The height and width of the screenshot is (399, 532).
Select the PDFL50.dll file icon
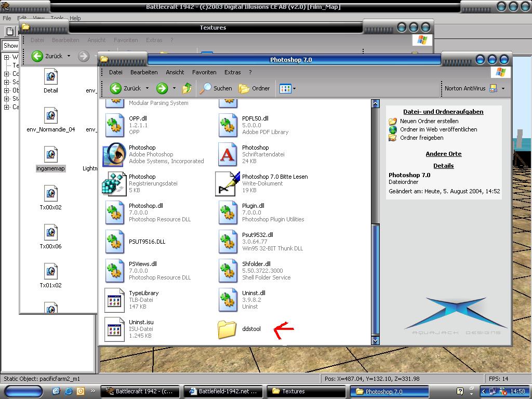pyautogui.click(x=228, y=125)
